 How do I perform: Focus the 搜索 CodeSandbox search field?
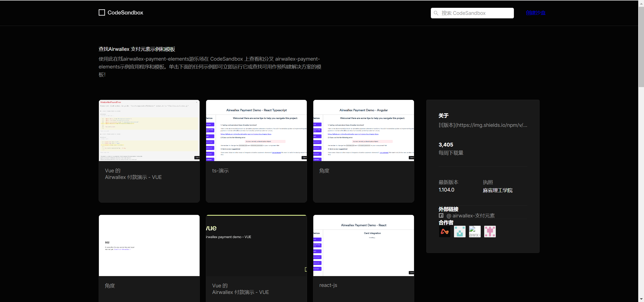click(476, 13)
